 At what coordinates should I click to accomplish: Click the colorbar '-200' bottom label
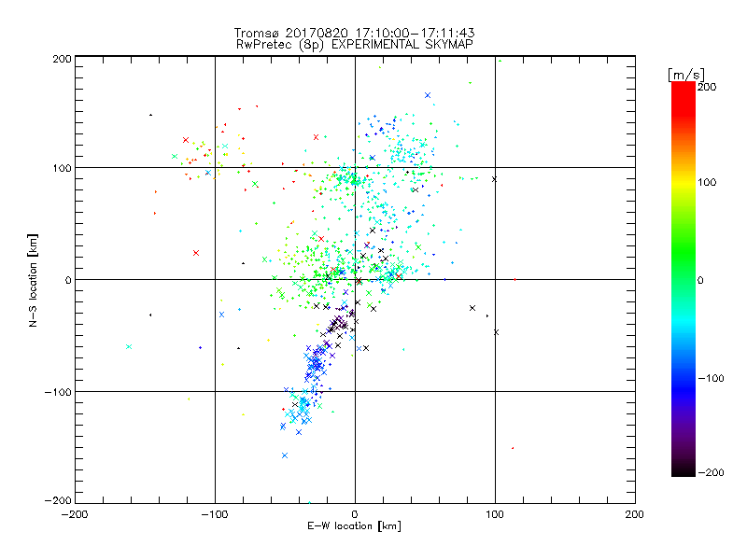711,472
